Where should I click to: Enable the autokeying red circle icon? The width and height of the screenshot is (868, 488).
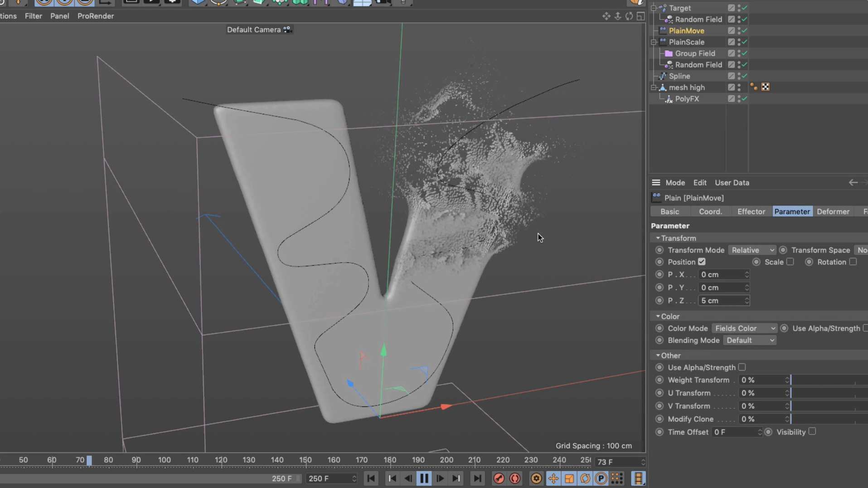515,478
